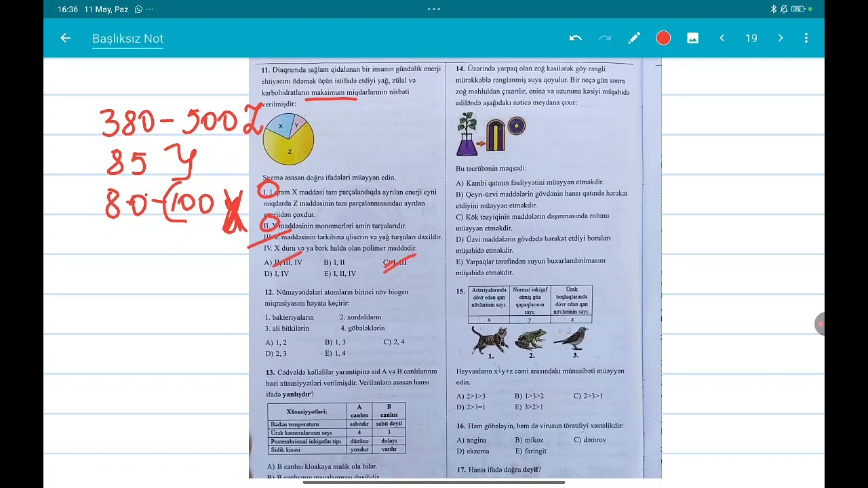The height and width of the screenshot is (488, 868).
Task: Tap answer A) 1, 2 in question 12
Action: pos(276,342)
